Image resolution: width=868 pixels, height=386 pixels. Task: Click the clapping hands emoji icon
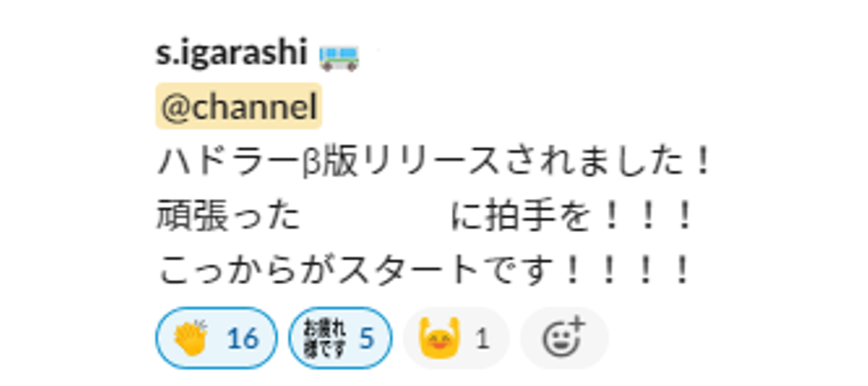click(190, 338)
